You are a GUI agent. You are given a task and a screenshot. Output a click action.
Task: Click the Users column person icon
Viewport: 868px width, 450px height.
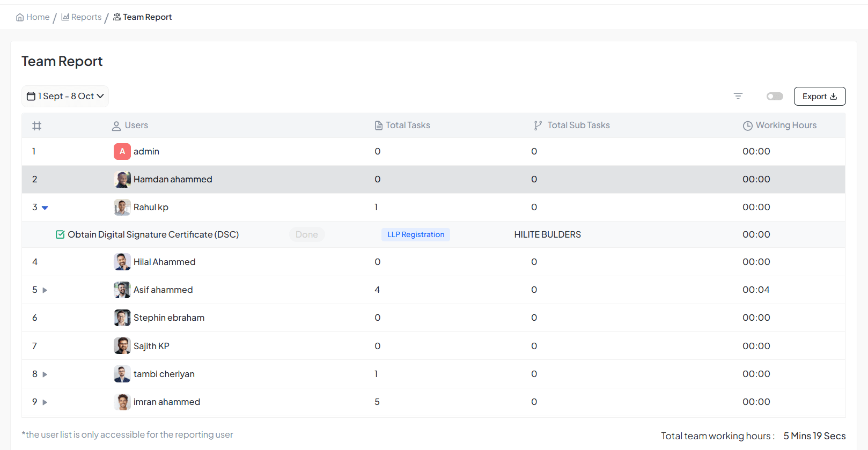click(116, 126)
